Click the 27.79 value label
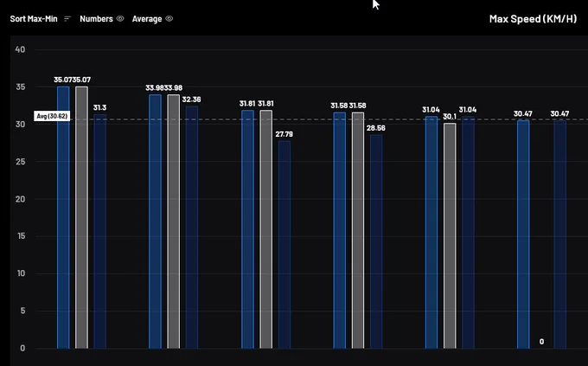This screenshot has width=588, height=366. point(284,134)
